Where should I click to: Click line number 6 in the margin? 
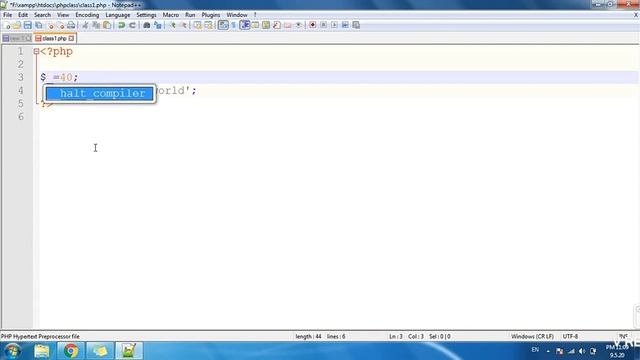[x=20, y=117]
